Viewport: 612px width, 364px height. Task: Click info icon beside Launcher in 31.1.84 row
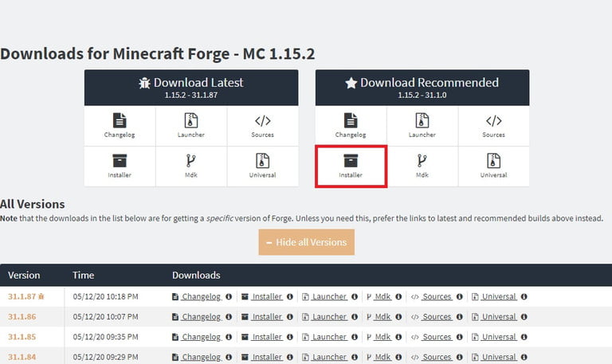coord(355,357)
